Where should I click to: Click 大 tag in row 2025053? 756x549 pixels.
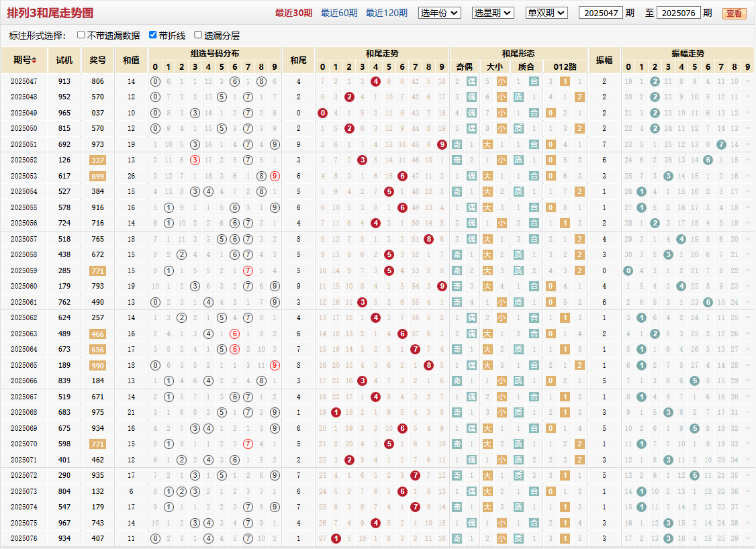(487, 177)
